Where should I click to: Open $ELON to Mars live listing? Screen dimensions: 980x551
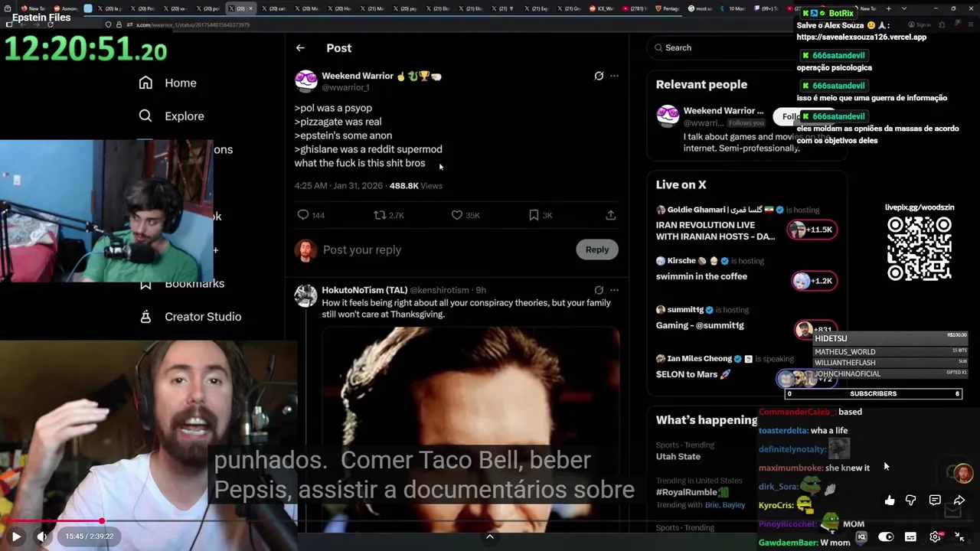tap(694, 374)
